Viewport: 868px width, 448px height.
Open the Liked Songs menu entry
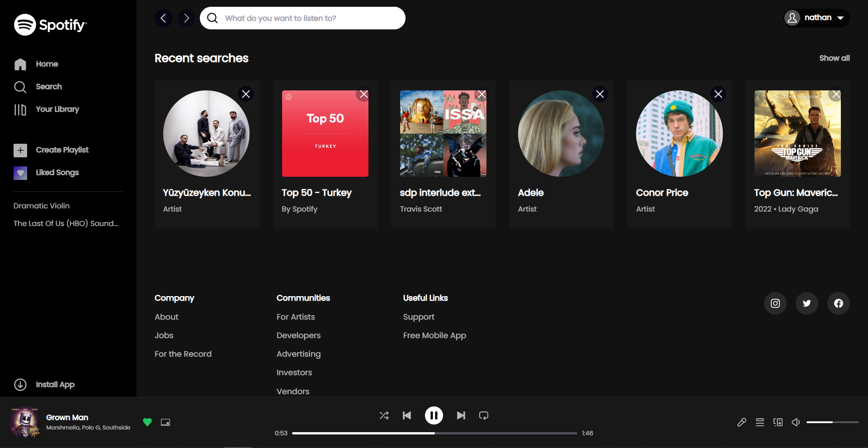[x=57, y=172]
